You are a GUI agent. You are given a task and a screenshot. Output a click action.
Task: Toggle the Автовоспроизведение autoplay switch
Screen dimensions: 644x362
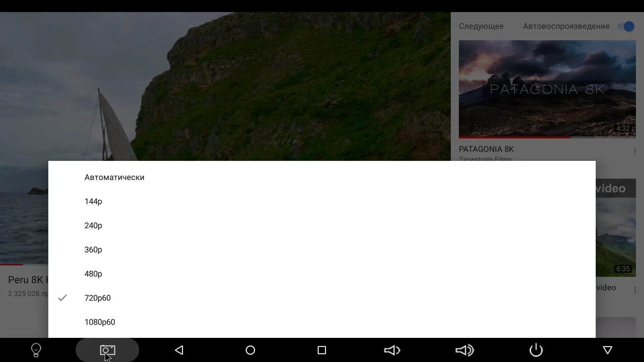tap(626, 26)
